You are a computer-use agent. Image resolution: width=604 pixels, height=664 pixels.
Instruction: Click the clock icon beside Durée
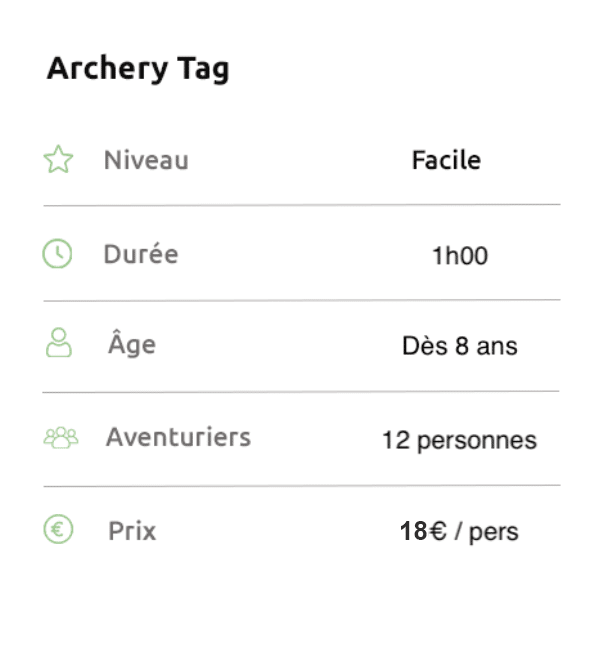[x=57, y=254]
